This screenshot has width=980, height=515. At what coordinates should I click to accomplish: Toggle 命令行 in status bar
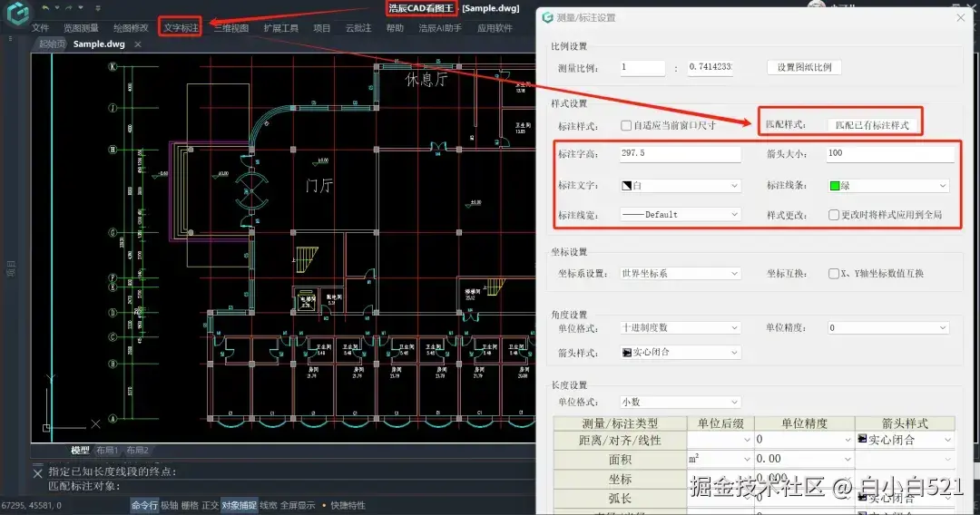(144, 505)
